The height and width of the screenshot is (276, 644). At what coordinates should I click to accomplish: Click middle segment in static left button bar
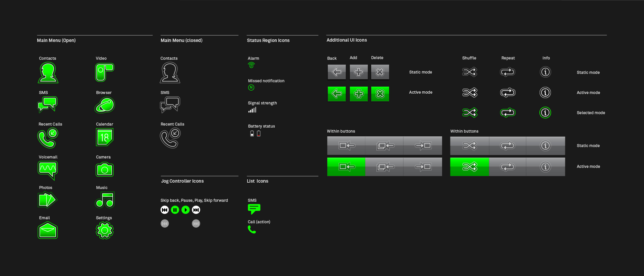click(384, 145)
